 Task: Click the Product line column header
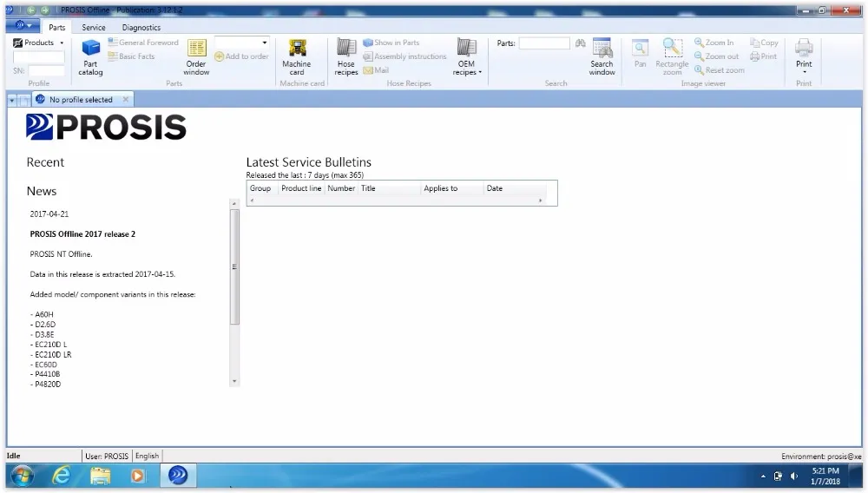click(x=301, y=188)
